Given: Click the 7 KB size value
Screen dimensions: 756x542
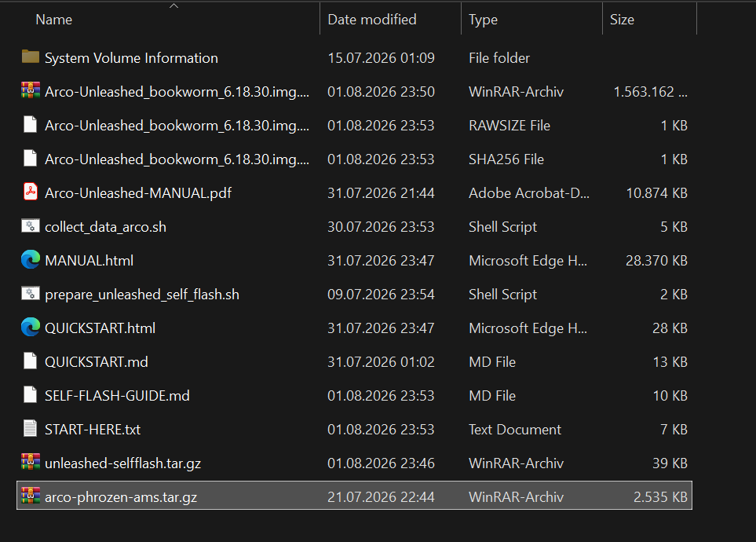Looking at the screenshot, I should [674, 430].
